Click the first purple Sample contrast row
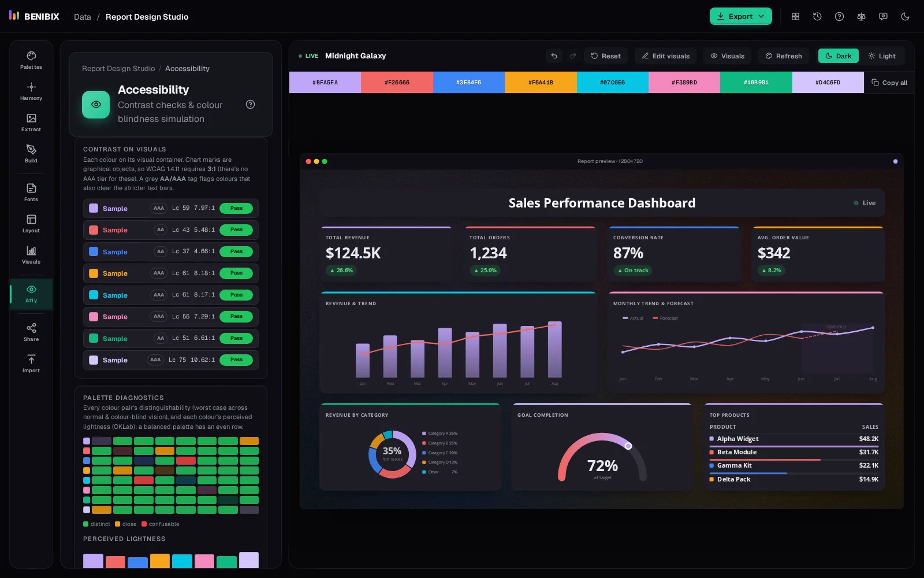Viewport: 924px width, 578px height. (x=170, y=208)
